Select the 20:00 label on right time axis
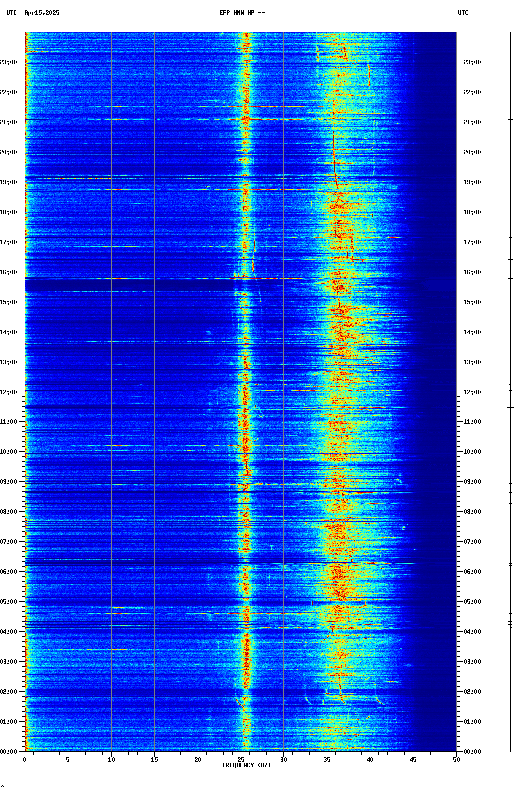Viewport: 532px width, 791px height. pos(472,152)
